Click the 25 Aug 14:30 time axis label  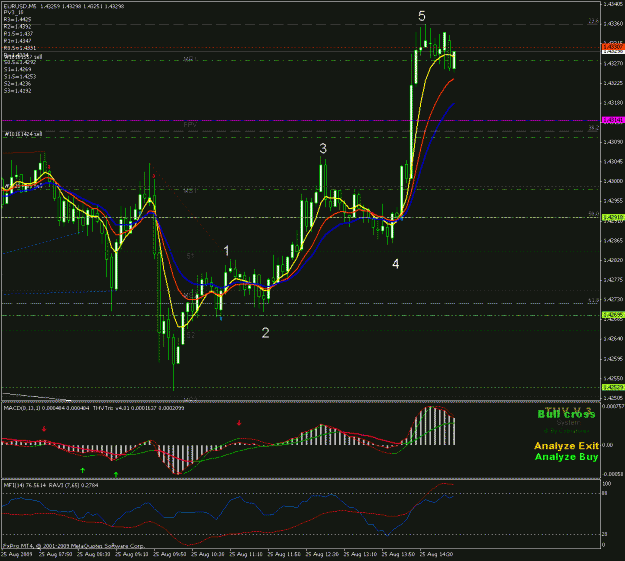click(x=436, y=554)
